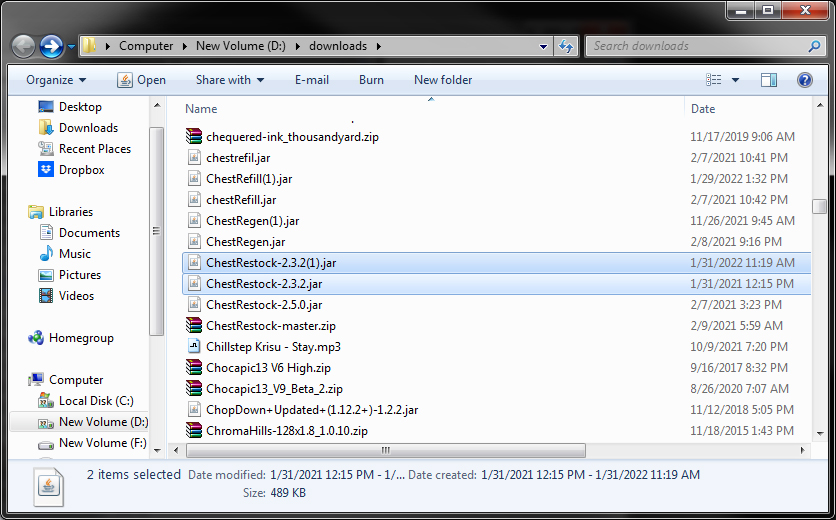Select ChestRestock-2.3.2(1).jar file icon
The height and width of the screenshot is (520, 836).
(x=194, y=263)
